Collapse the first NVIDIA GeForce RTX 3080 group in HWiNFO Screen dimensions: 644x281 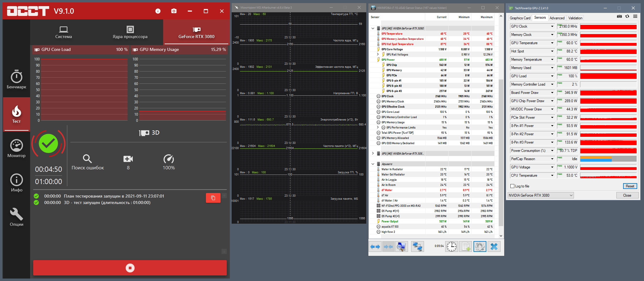[373, 29]
